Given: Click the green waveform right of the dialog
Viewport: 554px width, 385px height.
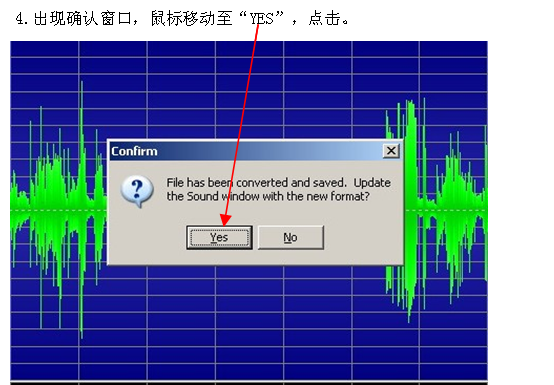Looking at the screenshot, I should (445, 211).
